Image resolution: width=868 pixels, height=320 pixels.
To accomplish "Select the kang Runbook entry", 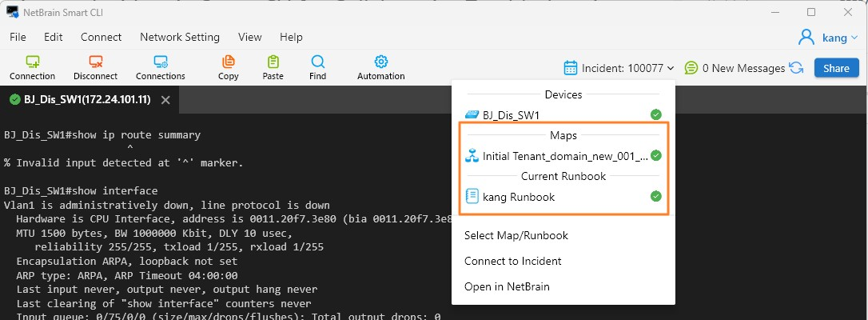I will click(x=563, y=197).
